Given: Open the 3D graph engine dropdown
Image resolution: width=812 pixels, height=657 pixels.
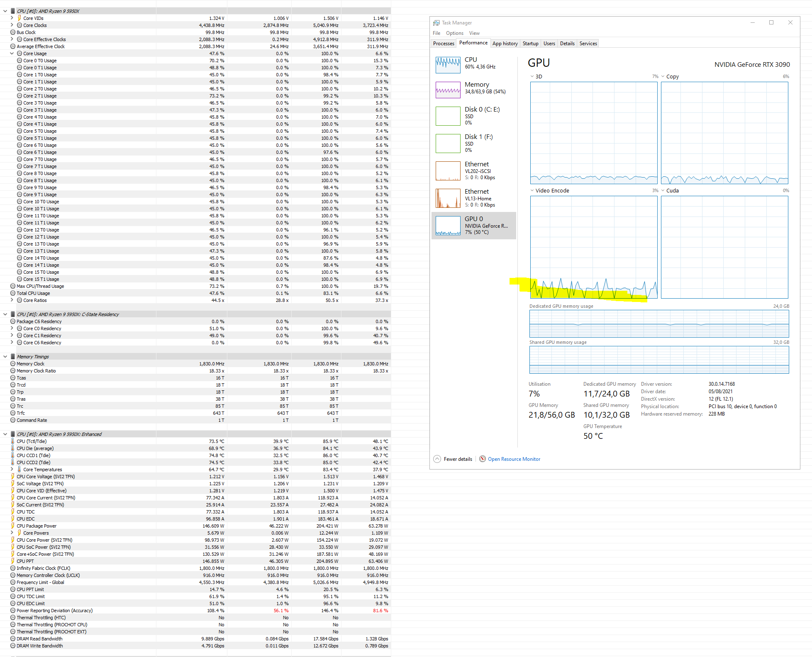Looking at the screenshot, I should 532,76.
